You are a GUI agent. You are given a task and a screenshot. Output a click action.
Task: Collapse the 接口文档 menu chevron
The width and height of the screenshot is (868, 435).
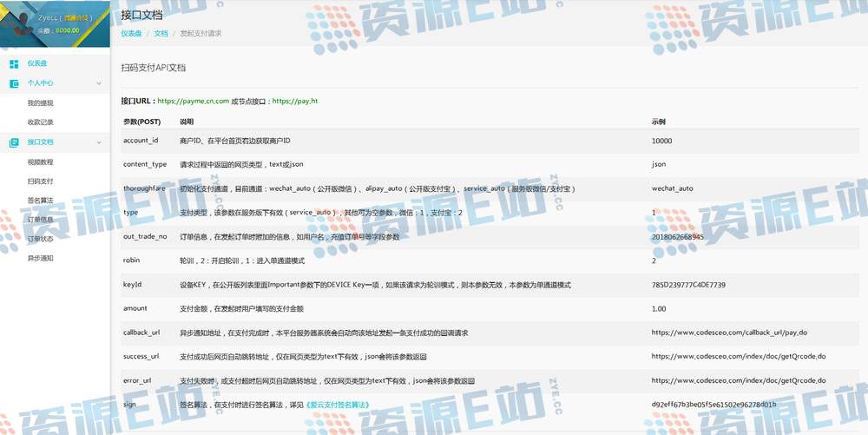(99, 142)
